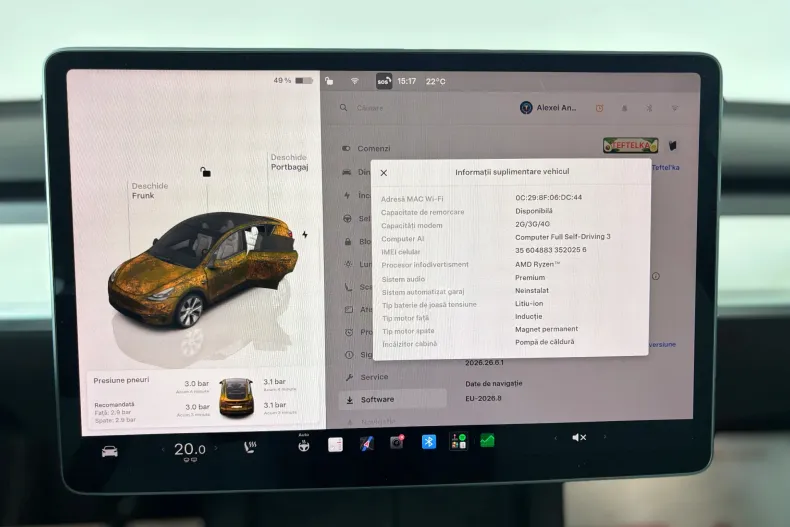
Task: Tap the info circle icon right of dialog
Action: (x=655, y=276)
